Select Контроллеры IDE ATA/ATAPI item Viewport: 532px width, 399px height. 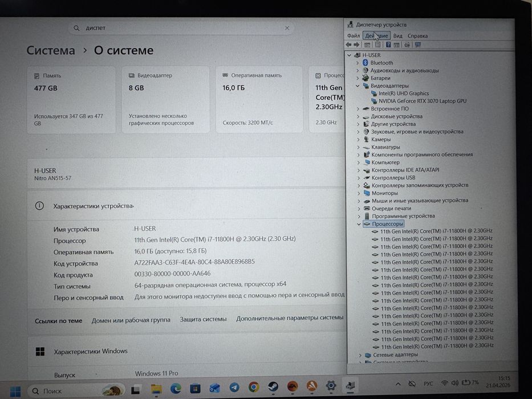405,170
